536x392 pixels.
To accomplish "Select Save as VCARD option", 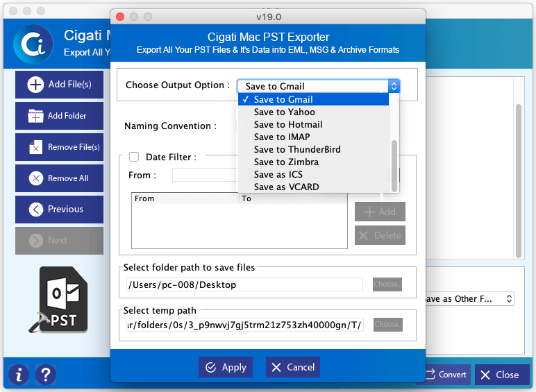I will [313, 187].
